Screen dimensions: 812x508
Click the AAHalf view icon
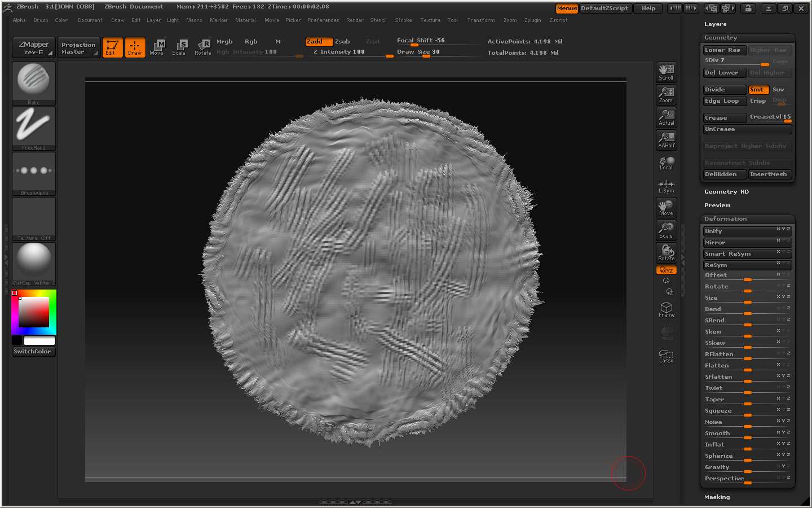tap(666, 139)
